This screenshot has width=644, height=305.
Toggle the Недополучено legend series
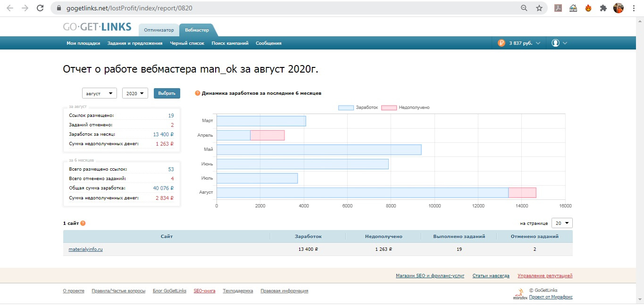(x=405, y=107)
